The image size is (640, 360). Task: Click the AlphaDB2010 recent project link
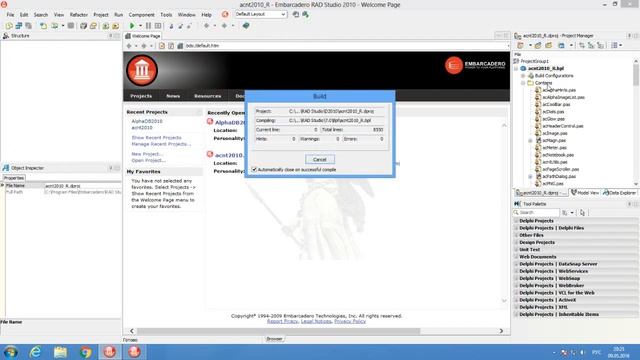(147, 121)
